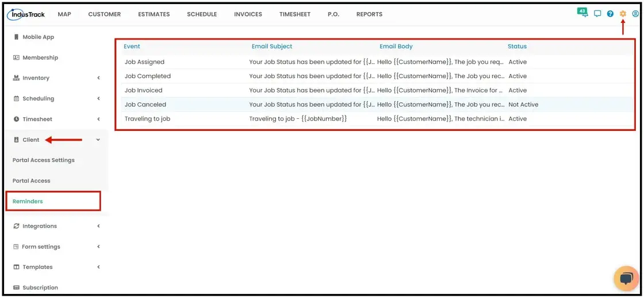Open Portal Access Settings
The width and height of the screenshot is (644, 298).
44,160
